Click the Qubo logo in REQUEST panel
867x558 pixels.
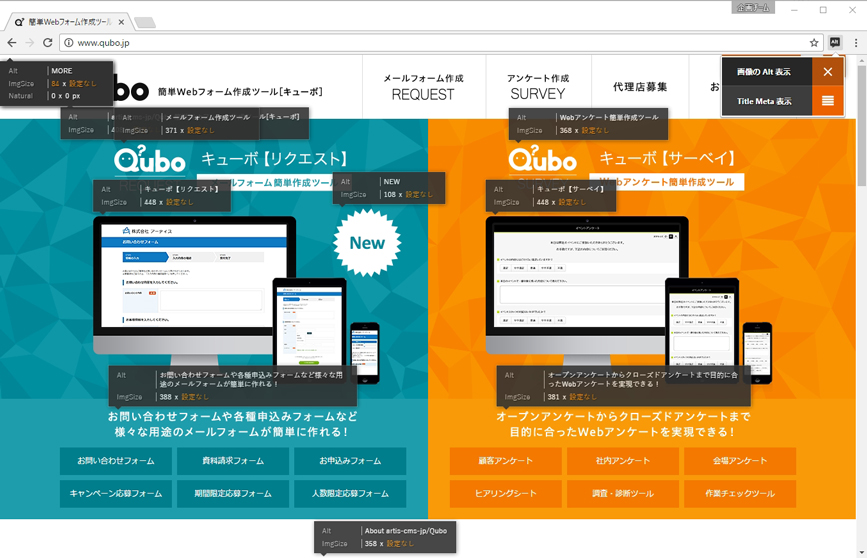(x=150, y=159)
